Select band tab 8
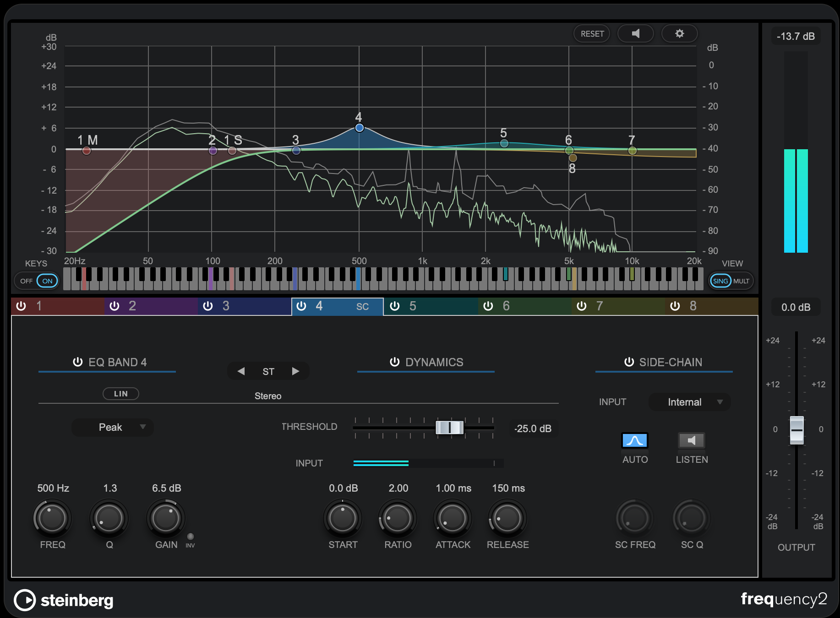 pos(712,306)
